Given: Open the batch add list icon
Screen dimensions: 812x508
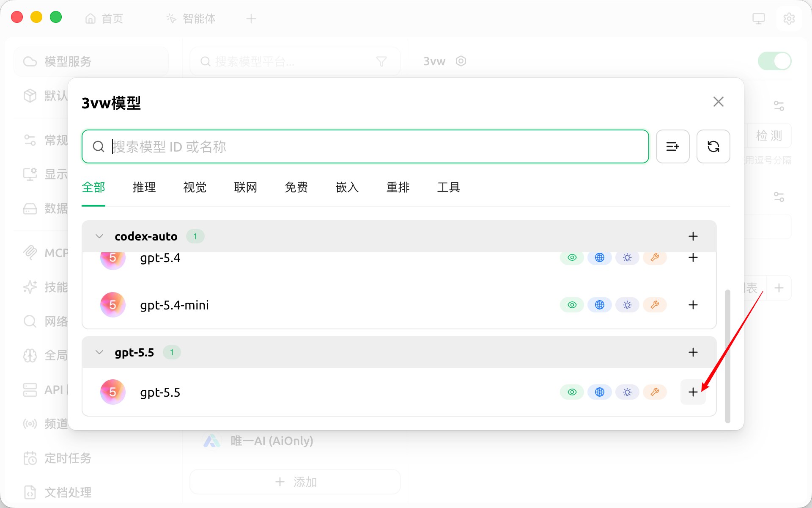Looking at the screenshot, I should click(x=672, y=146).
